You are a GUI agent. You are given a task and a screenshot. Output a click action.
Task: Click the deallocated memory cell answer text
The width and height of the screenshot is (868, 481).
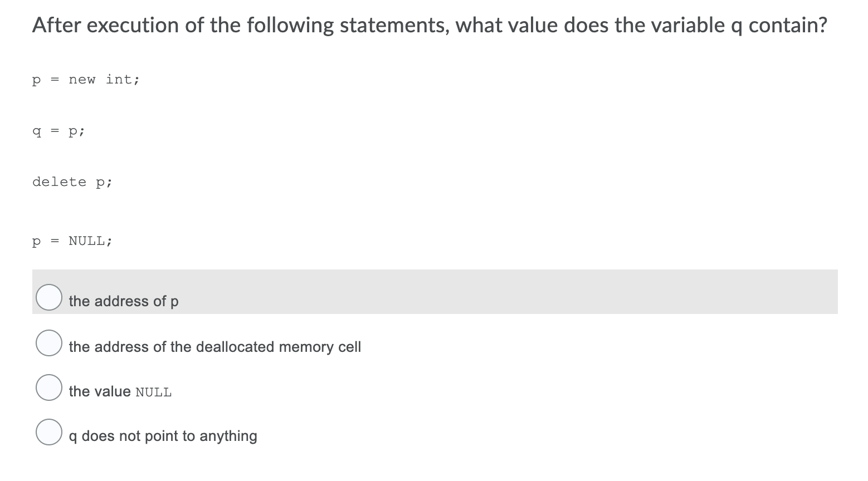pos(214,346)
